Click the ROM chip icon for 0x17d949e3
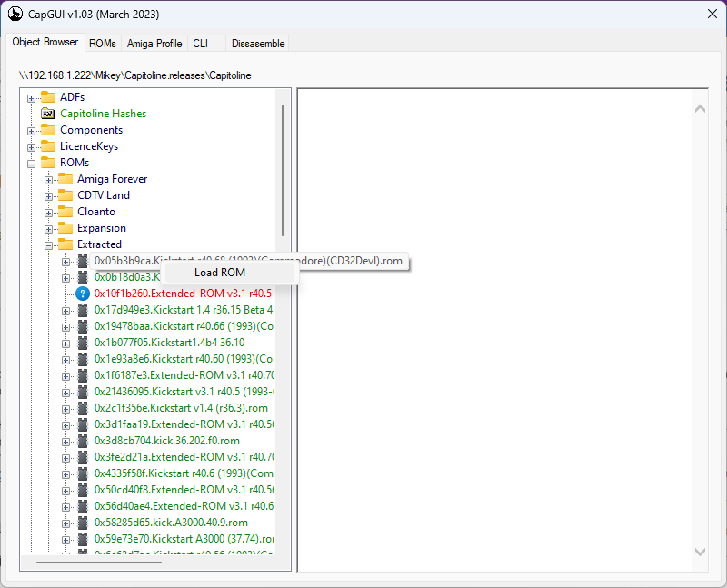Image resolution: width=727 pixels, height=588 pixels. pyautogui.click(x=83, y=310)
